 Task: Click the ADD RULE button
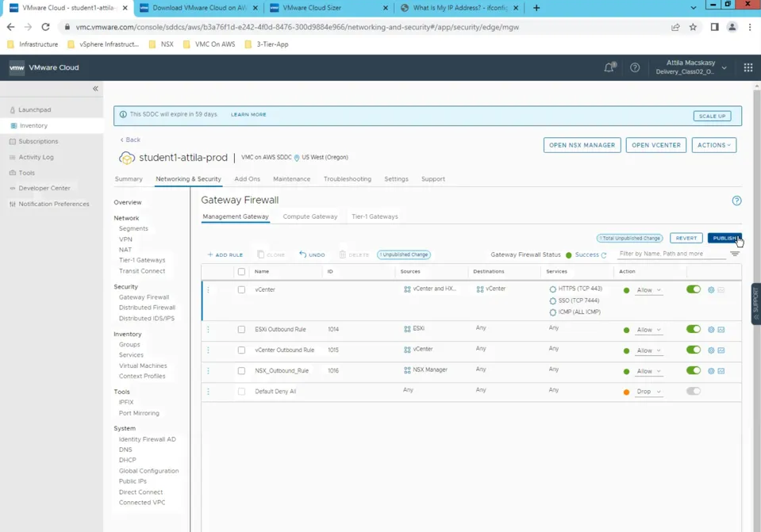225,255
